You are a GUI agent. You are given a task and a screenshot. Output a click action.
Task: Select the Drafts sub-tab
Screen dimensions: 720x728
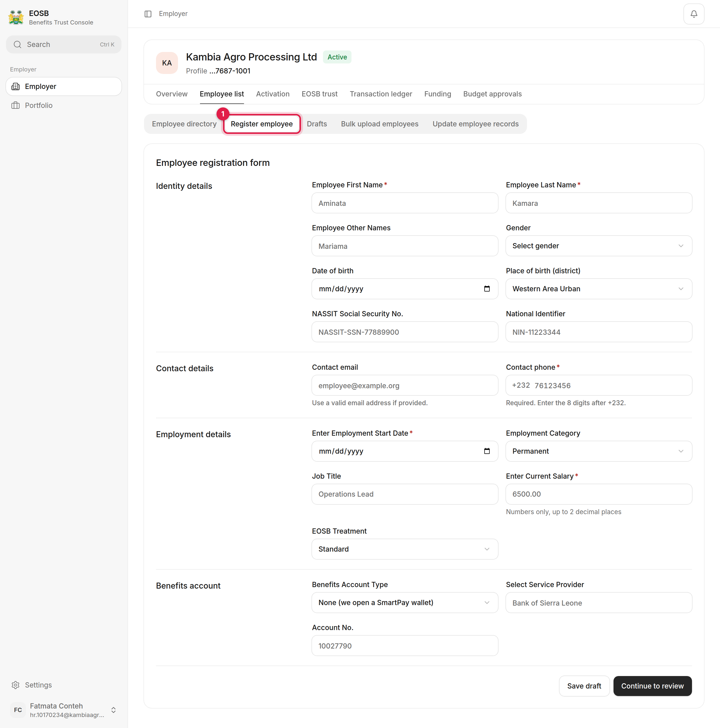(x=317, y=124)
